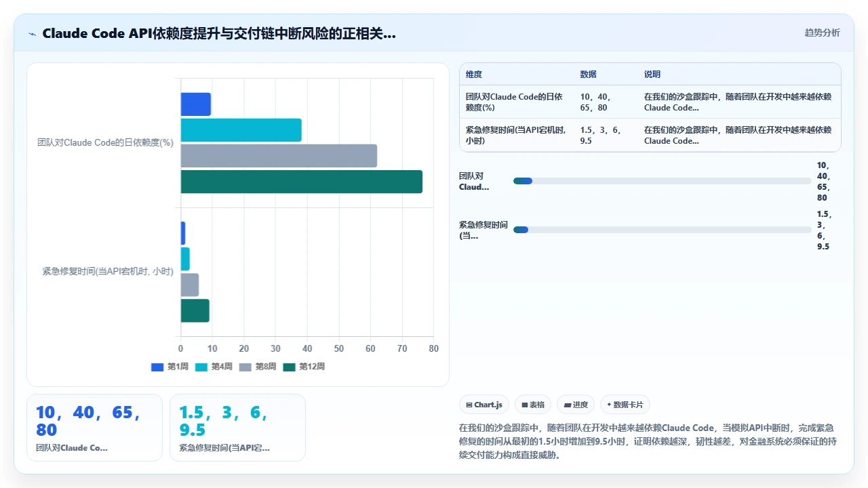Screen dimensions: 868x488
Task: Click the progress value 1.5, 3, 6, 9.5
Action: pyautogui.click(x=824, y=230)
